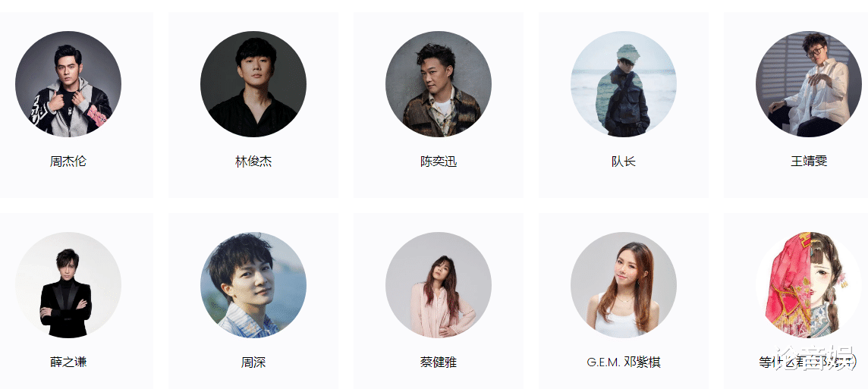The height and width of the screenshot is (389, 868).
Task: Click the 林俊杰 artist name
Action: 253,162
